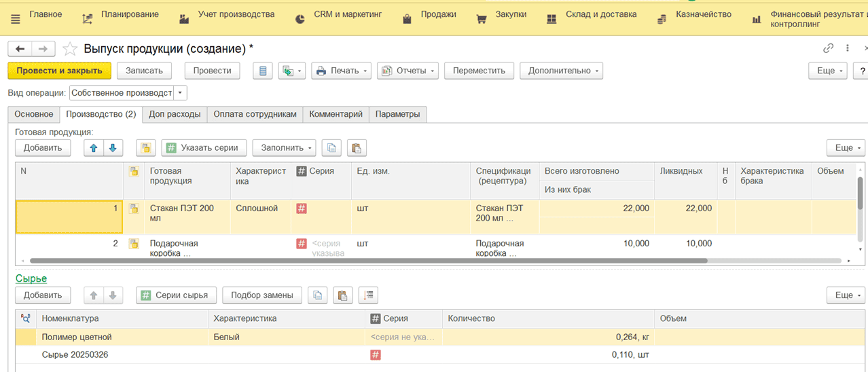Add document to favorites with star icon
The width and height of the screenshot is (868, 372).
tap(69, 49)
